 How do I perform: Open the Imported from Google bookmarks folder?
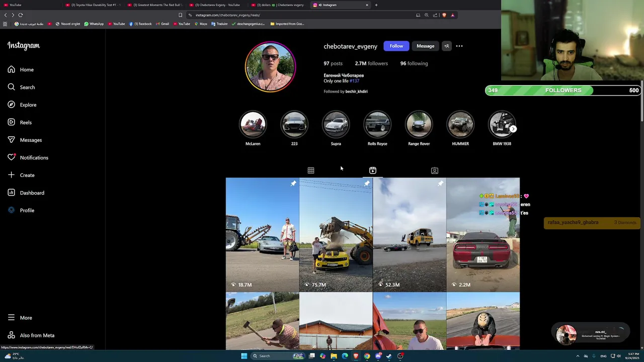(287, 24)
